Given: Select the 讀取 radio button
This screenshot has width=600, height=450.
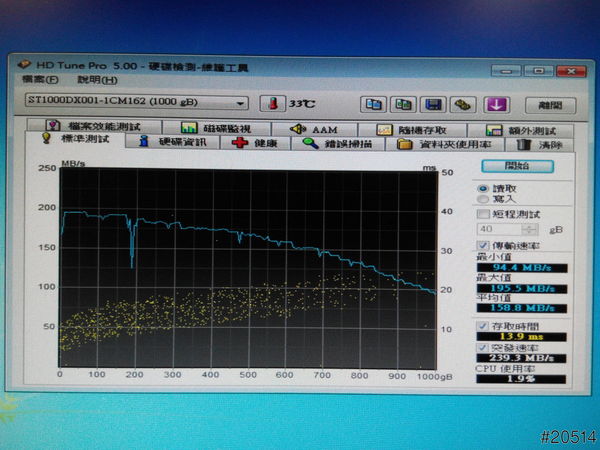Looking at the screenshot, I should [483, 187].
